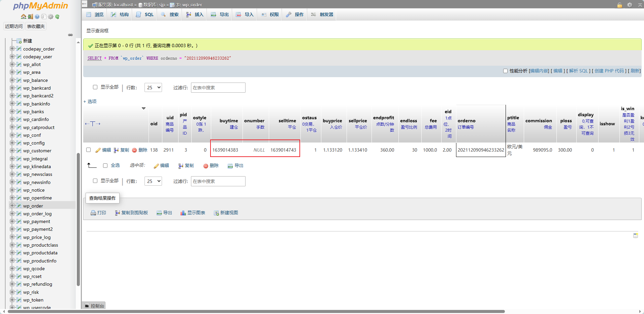Viewport: 644px width, 314px height.
Task: Click the pencil edit icon in row 138
Action: pyautogui.click(x=98, y=150)
